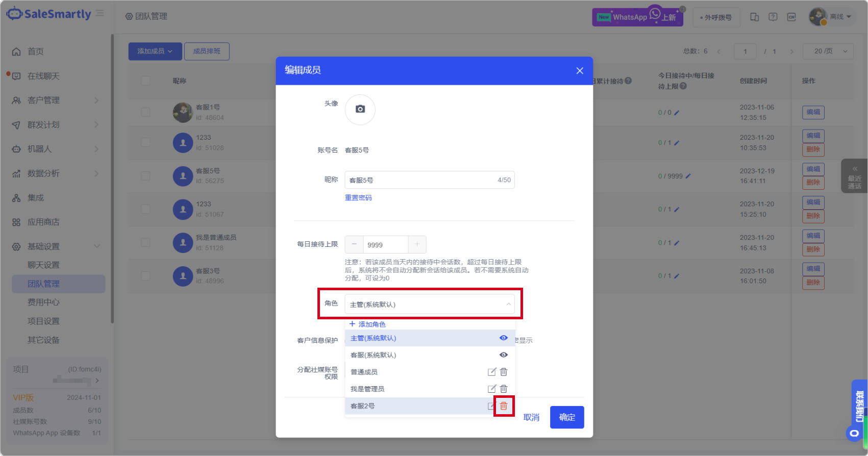Open 聊天设置 in the sidebar

click(43, 265)
